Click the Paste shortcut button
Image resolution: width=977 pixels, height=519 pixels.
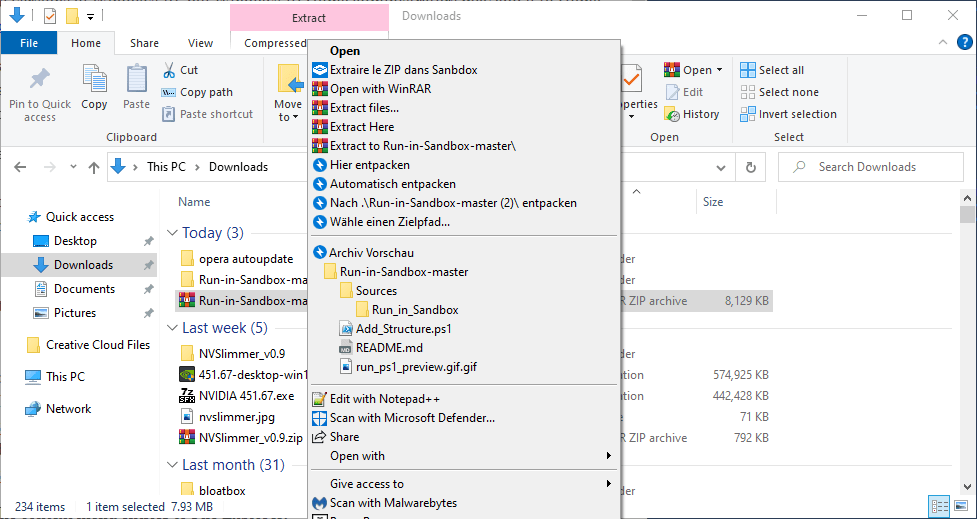click(x=207, y=114)
